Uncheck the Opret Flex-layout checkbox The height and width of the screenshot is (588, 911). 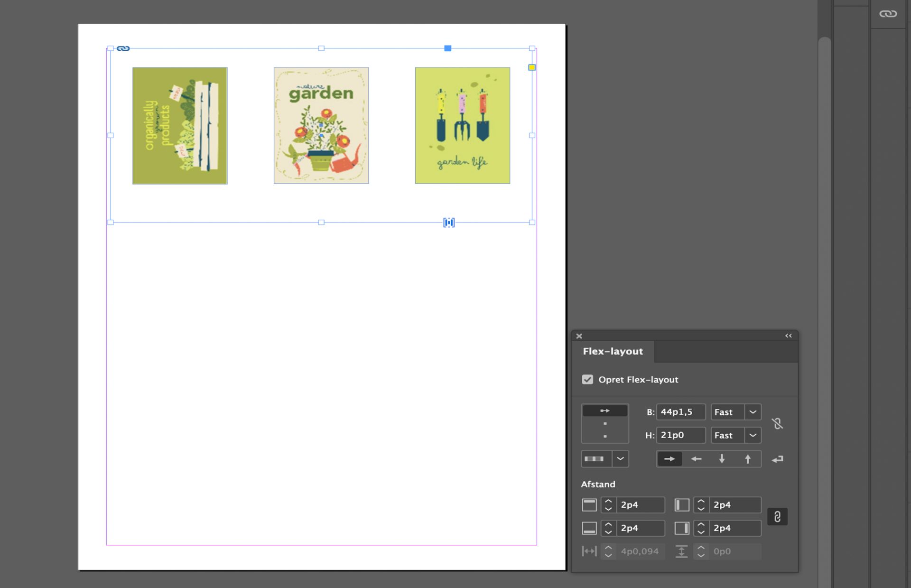[587, 380]
